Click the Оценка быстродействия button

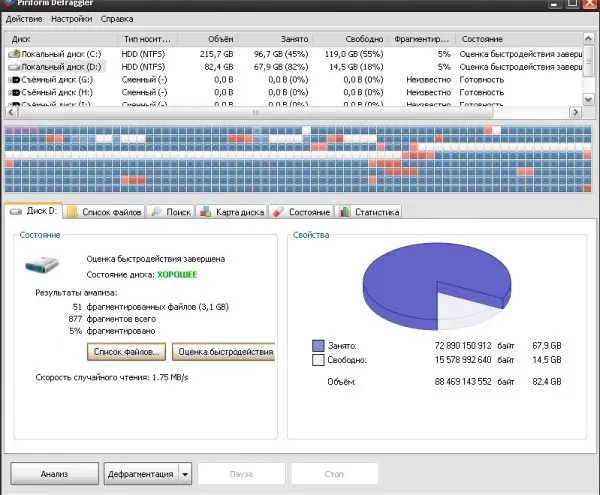click(224, 352)
